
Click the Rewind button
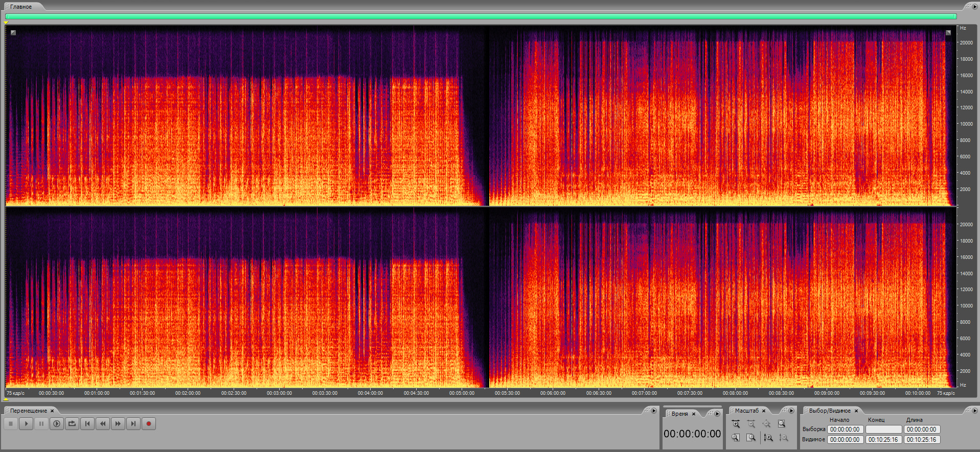click(103, 423)
